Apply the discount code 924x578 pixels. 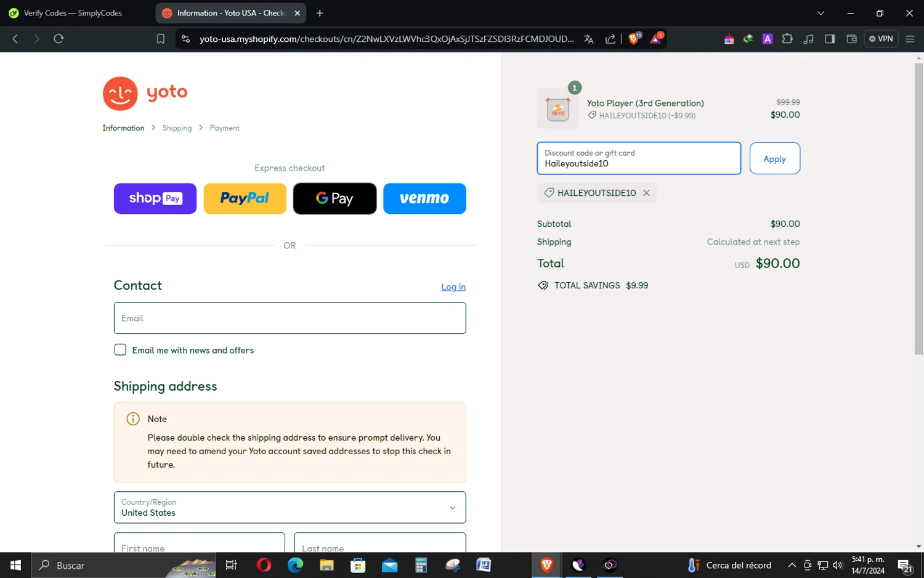pos(775,158)
